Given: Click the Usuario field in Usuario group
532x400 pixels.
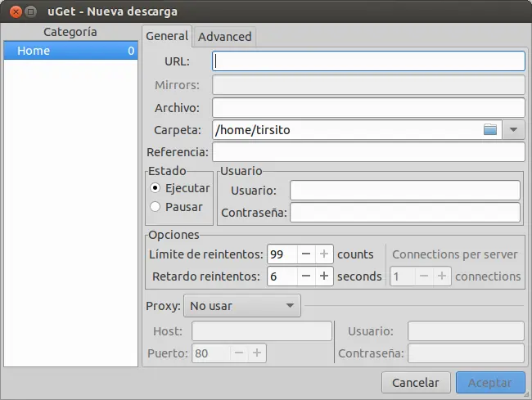Looking at the screenshot, I should pyautogui.click(x=405, y=190).
